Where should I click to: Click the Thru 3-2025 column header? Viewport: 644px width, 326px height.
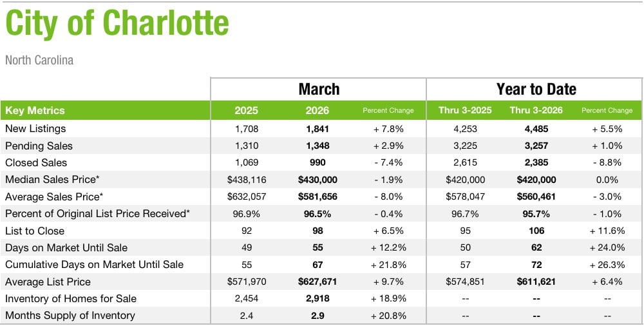tap(464, 110)
